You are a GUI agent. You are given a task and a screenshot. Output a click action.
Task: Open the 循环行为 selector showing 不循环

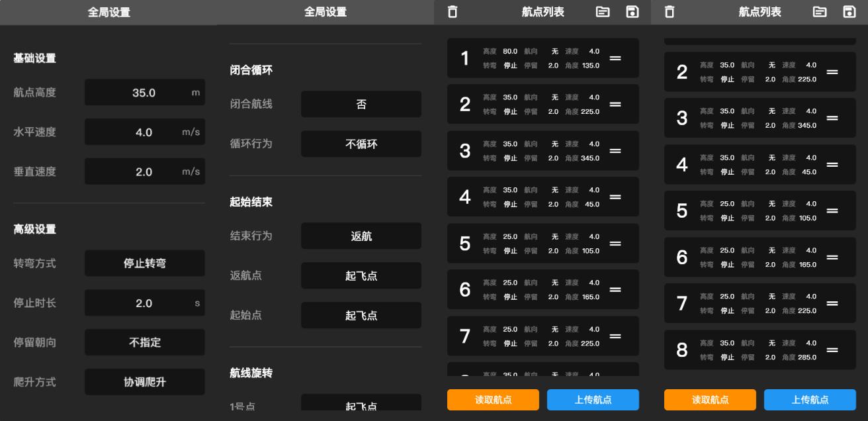(361, 144)
